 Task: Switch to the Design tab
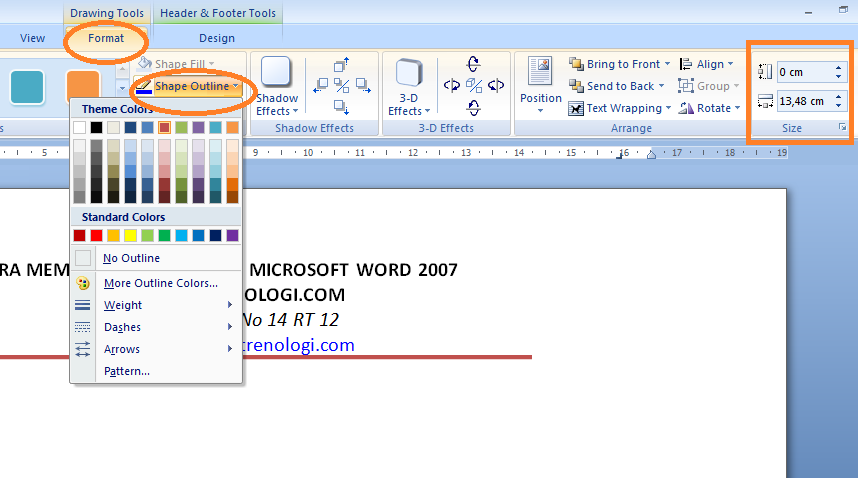click(x=217, y=38)
